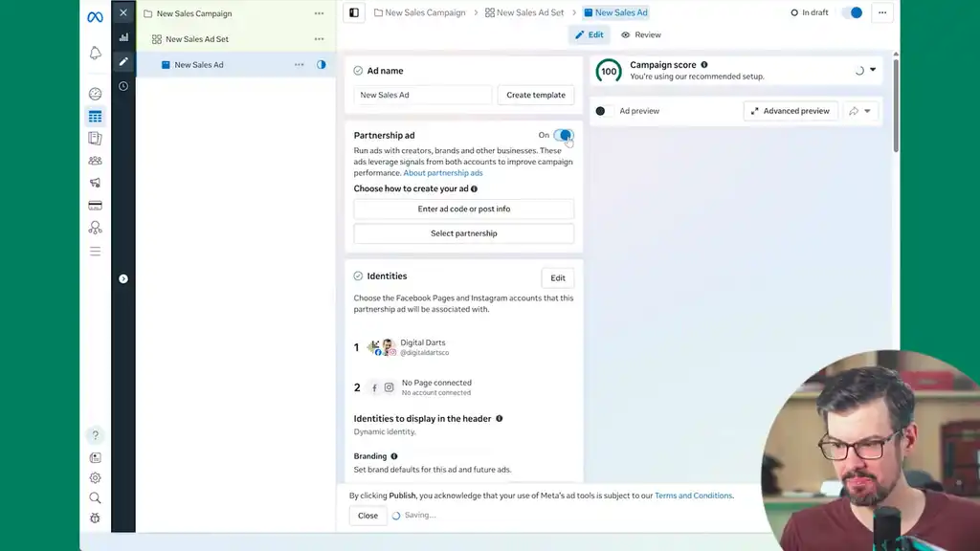
Task: Open About partnership ads link
Action: pyautogui.click(x=442, y=173)
